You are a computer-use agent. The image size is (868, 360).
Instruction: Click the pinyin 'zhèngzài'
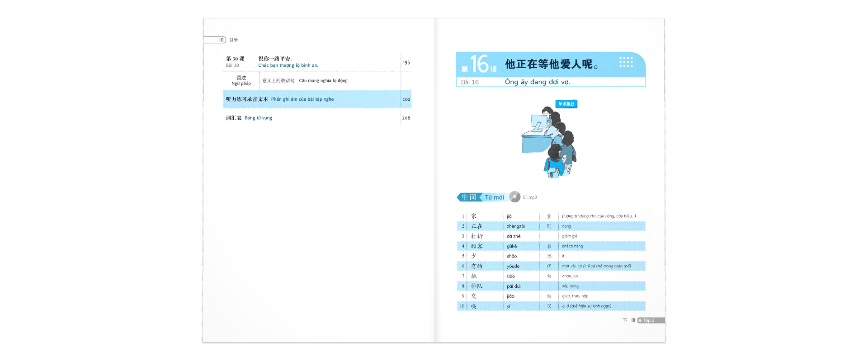pyautogui.click(x=516, y=226)
